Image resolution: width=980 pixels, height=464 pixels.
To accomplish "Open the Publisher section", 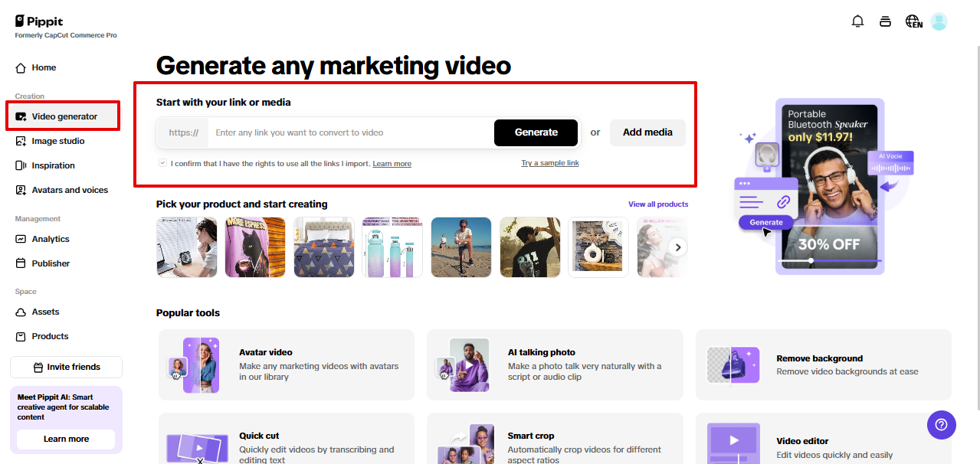I will pos(51,263).
